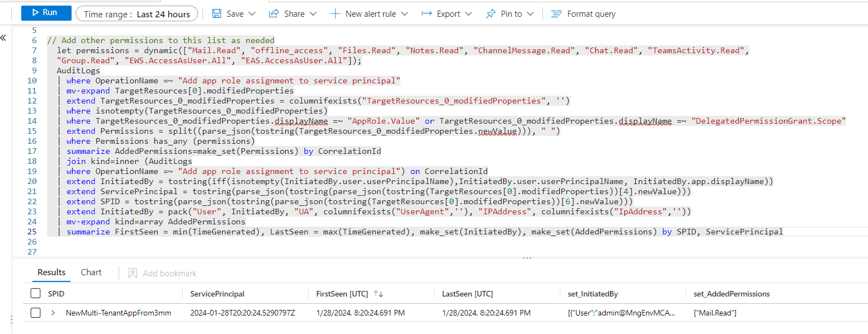Collapse the left pane with the chevron arrow
Viewport: 868px width, 334px height.
[4, 37]
